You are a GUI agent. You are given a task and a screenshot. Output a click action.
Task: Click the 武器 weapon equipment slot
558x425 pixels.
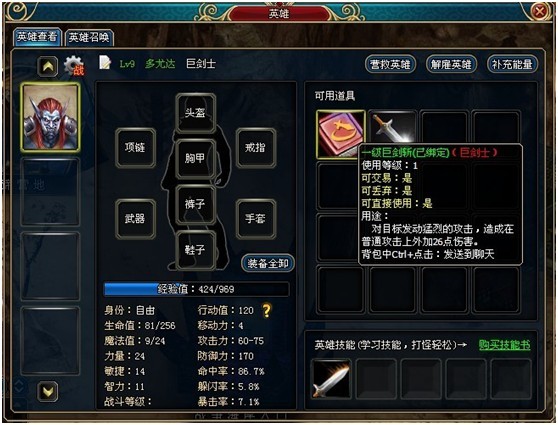pyautogui.click(x=135, y=219)
